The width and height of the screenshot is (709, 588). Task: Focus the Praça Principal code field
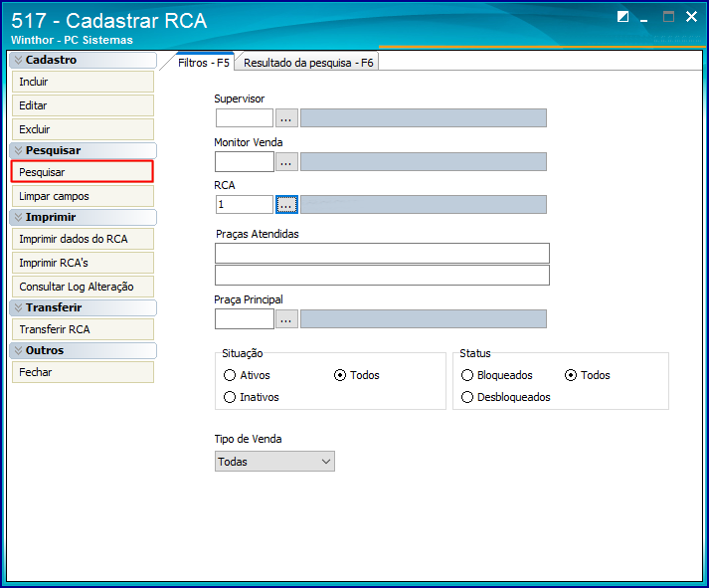tap(245, 319)
